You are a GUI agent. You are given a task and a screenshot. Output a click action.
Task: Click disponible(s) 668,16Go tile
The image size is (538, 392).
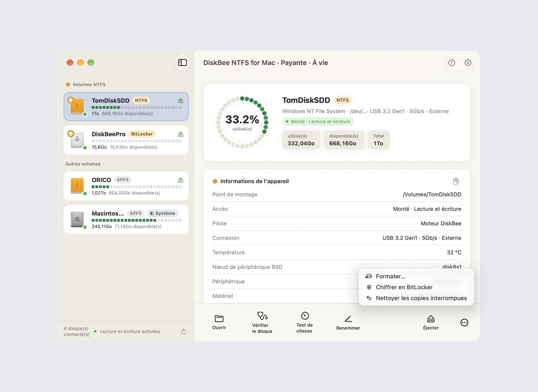[344, 140]
